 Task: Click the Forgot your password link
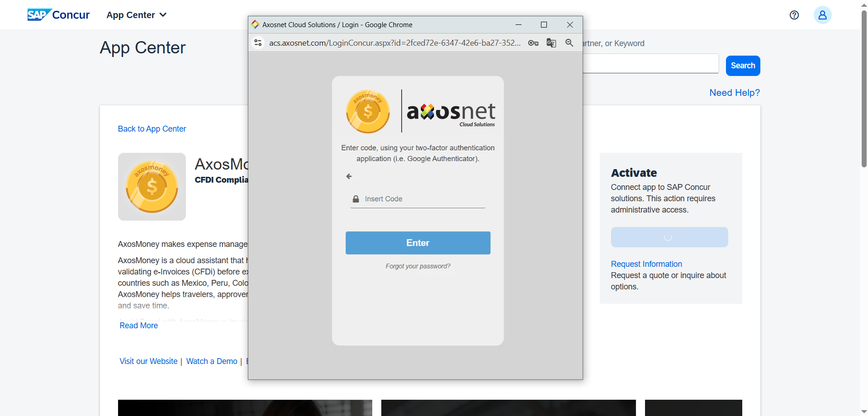click(x=417, y=266)
